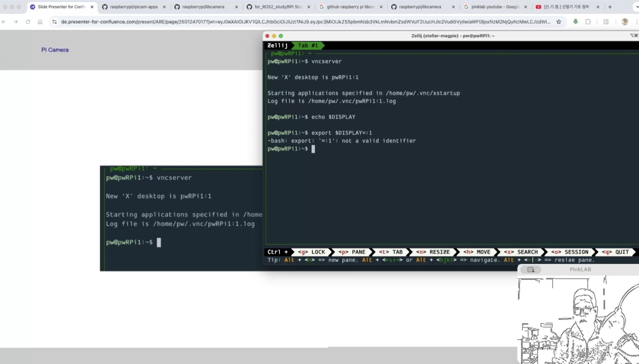Toggle the PinkLAB picture-in-picture icon
This screenshot has width=639, height=364.
coord(531,270)
